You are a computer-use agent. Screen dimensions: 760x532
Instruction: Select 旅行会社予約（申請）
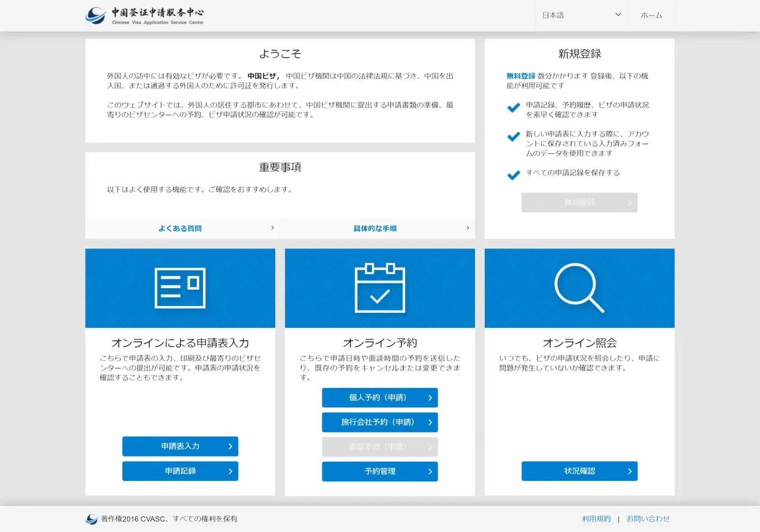click(379, 422)
